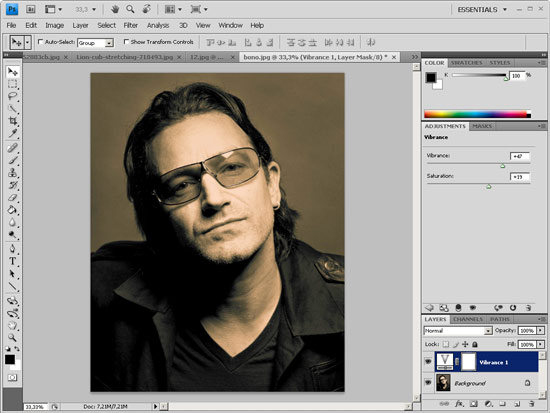This screenshot has height=413, width=550.
Task: Hide the Vibrance 1 layer
Action: (x=428, y=361)
